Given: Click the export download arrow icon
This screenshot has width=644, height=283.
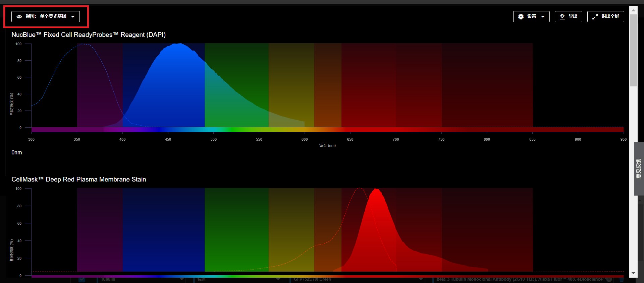Looking at the screenshot, I should 562,16.
